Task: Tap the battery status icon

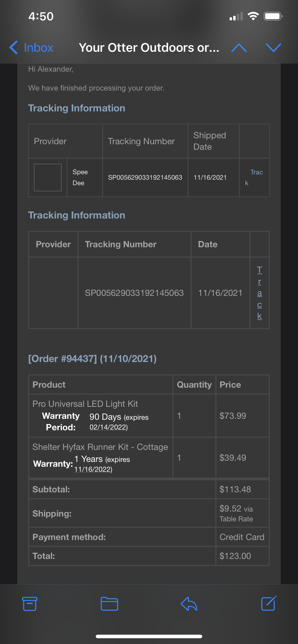Action: (x=273, y=16)
